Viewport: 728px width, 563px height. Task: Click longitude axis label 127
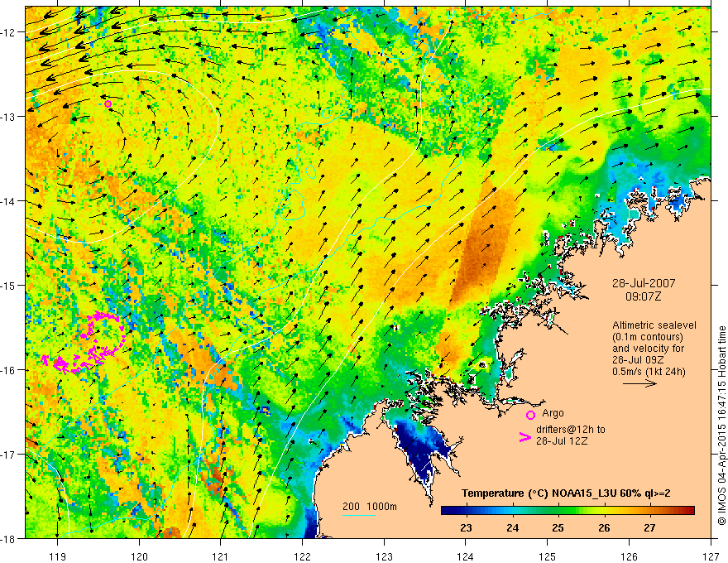pos(711,556)
